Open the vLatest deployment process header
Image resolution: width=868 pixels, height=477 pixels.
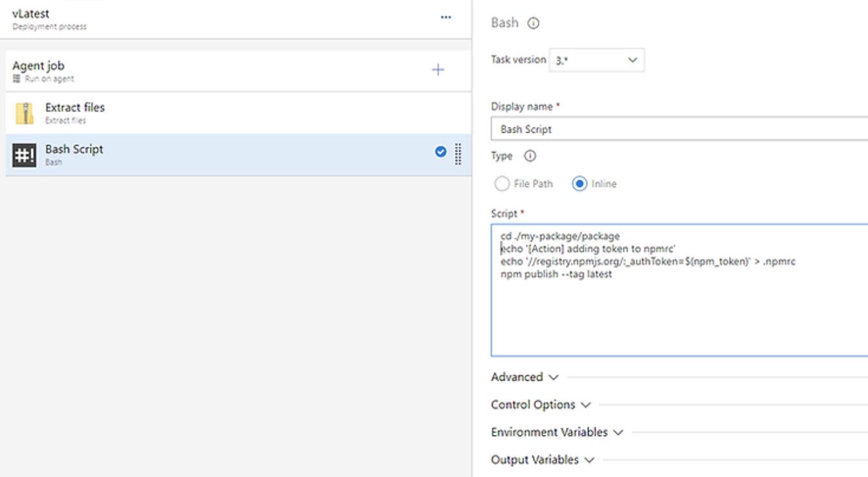point(235,19)
